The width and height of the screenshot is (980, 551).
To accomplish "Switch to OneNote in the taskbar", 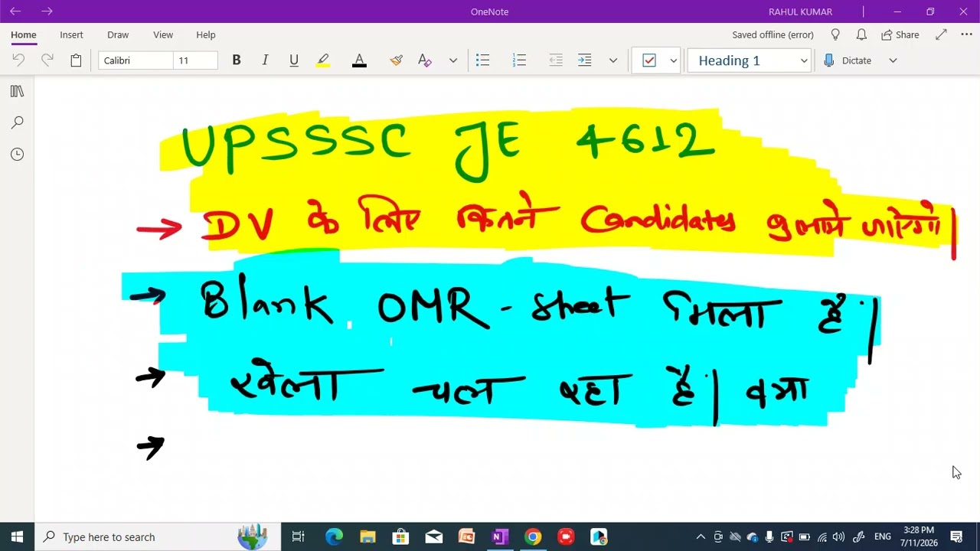I will [x=500, y=536].
